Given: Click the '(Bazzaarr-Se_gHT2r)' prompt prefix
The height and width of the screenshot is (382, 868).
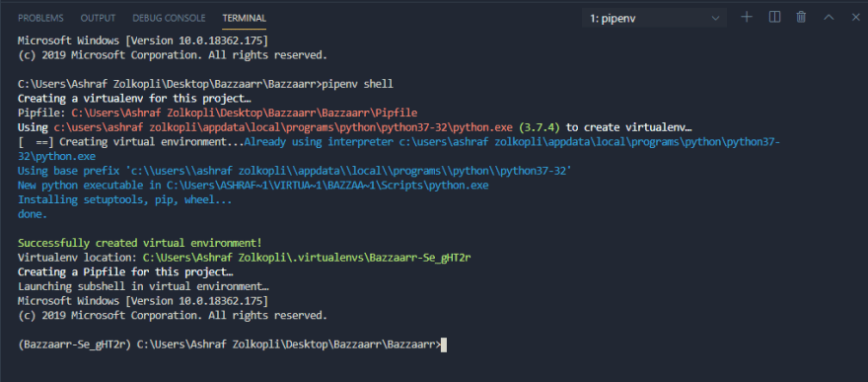Looking at the screenshot, I should coord(74,344).
